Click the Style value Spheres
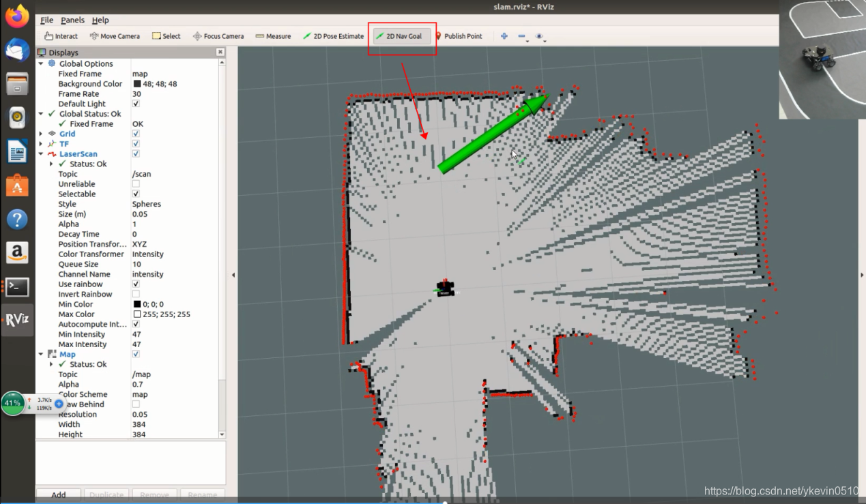Image resolution: width=866 pixels, height=504 pixels. (x=147, y=204)
